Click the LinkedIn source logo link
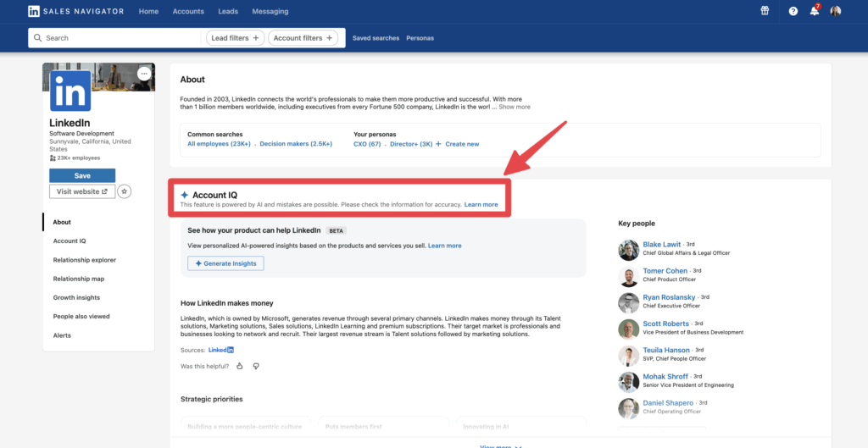 pyautogui.click(x=221, y=350)
